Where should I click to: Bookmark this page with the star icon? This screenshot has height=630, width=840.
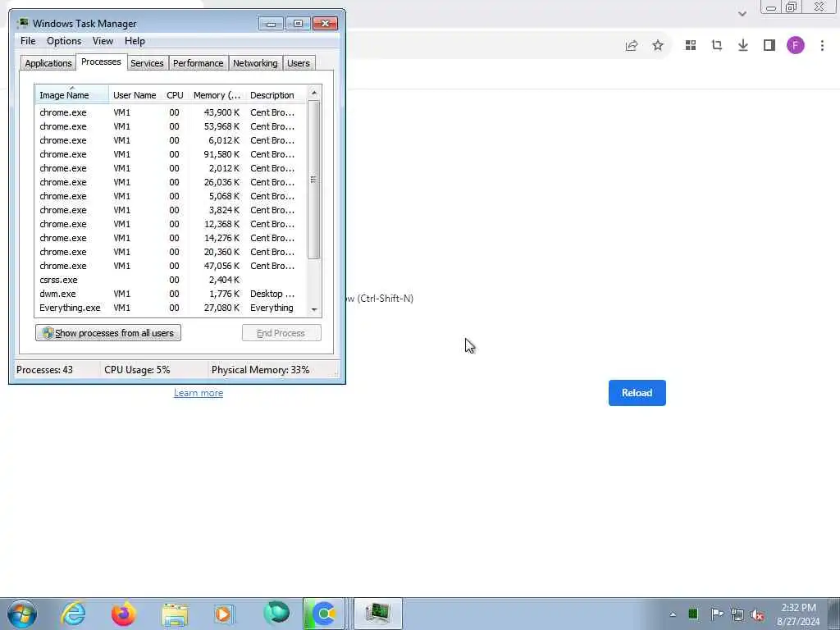[658, 46]
